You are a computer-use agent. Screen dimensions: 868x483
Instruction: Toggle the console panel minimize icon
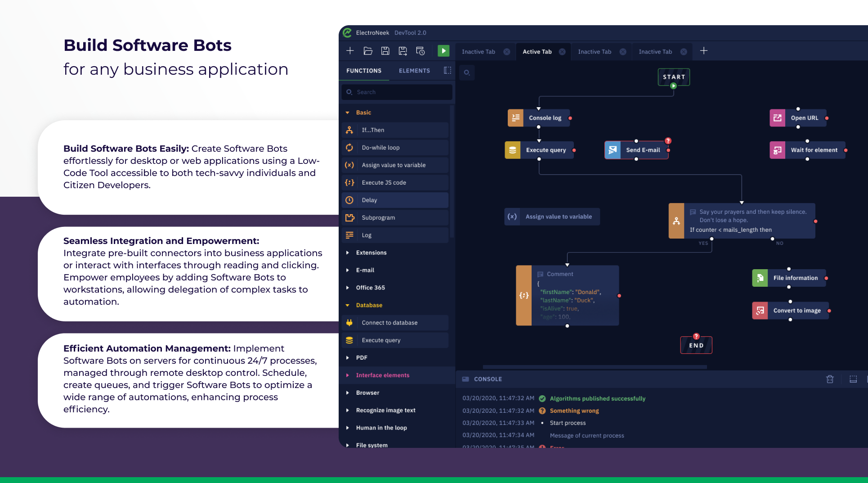pyautogui.click(x=853, y=379)
